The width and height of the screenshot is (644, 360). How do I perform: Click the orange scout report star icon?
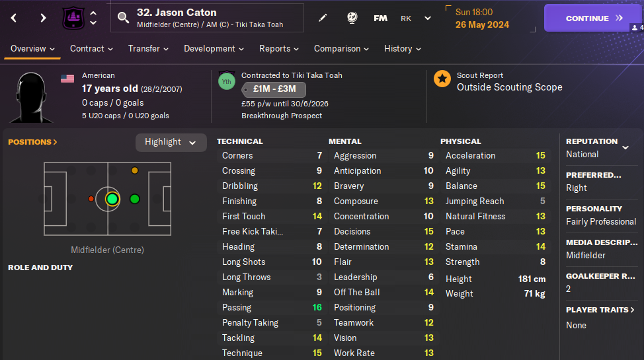tap(442, 79)
